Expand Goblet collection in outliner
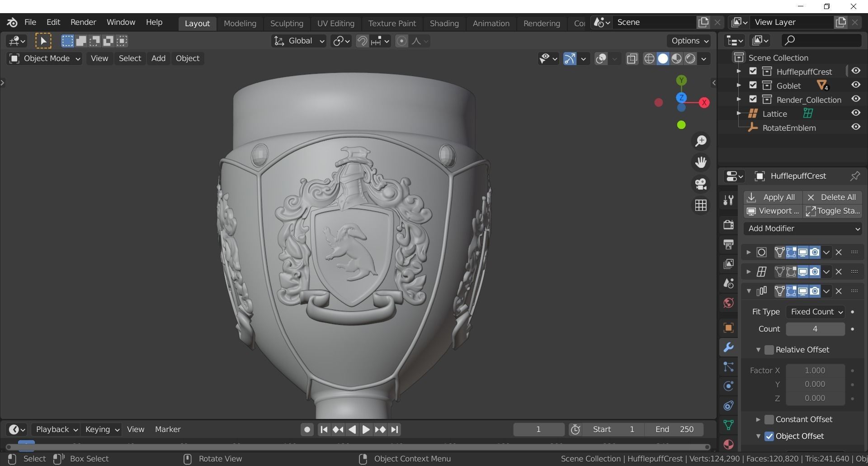 pos(739,86)
